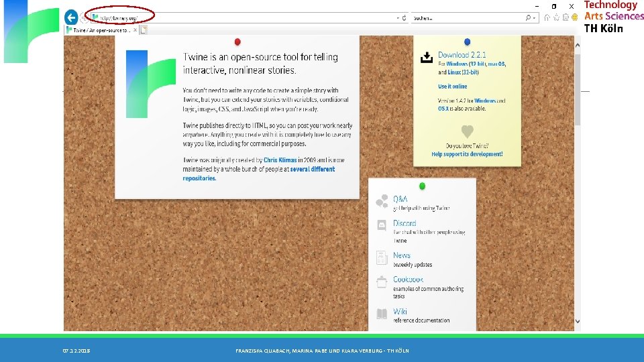Screen dimensions: 644x362
Task: Open the Download 2.2.1 link
Action: (462, 54)
